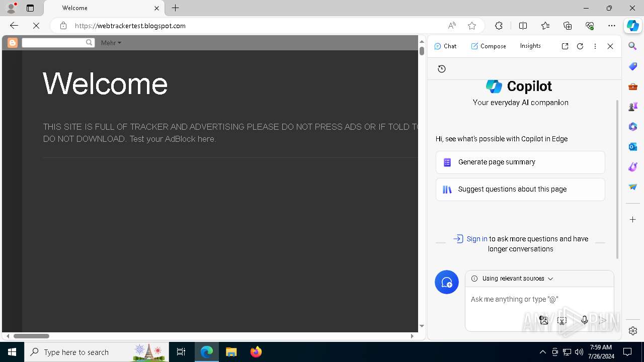Click the page horizontal scrollbar thumb

[x=31, y=336]
